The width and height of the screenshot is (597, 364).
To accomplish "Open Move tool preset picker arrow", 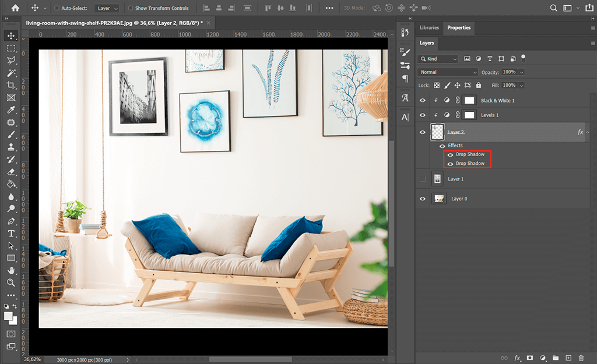I will [45, 8].
